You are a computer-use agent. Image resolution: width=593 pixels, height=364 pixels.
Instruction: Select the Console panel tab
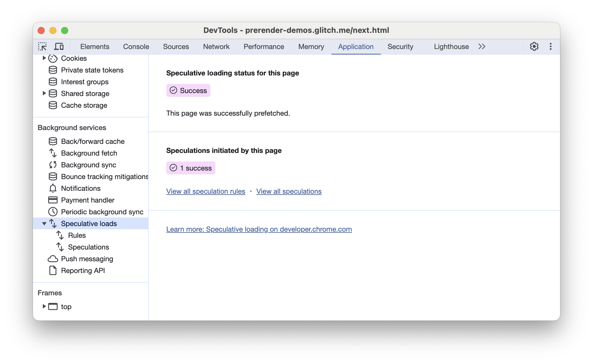[x=136, y=47]
